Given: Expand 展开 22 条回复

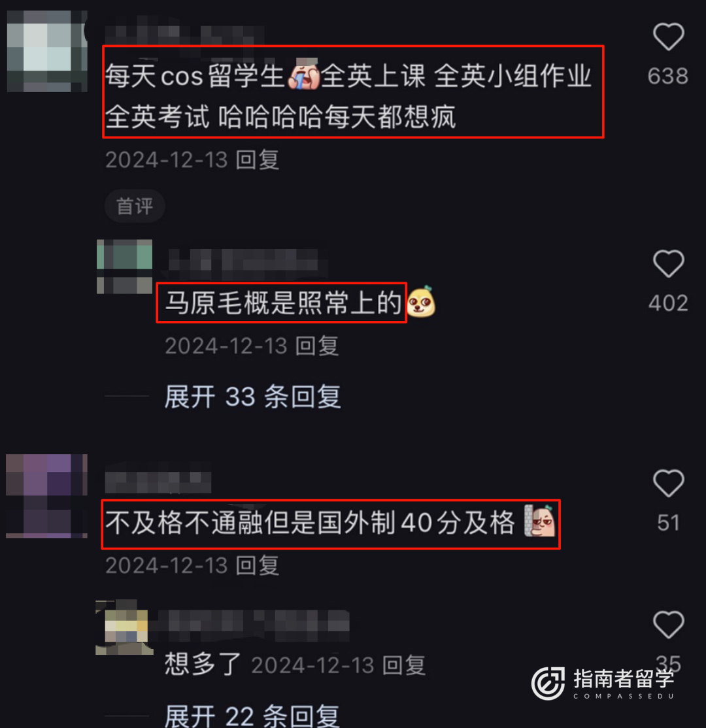Looking at the screenshot, I should (x=253, y=716).
